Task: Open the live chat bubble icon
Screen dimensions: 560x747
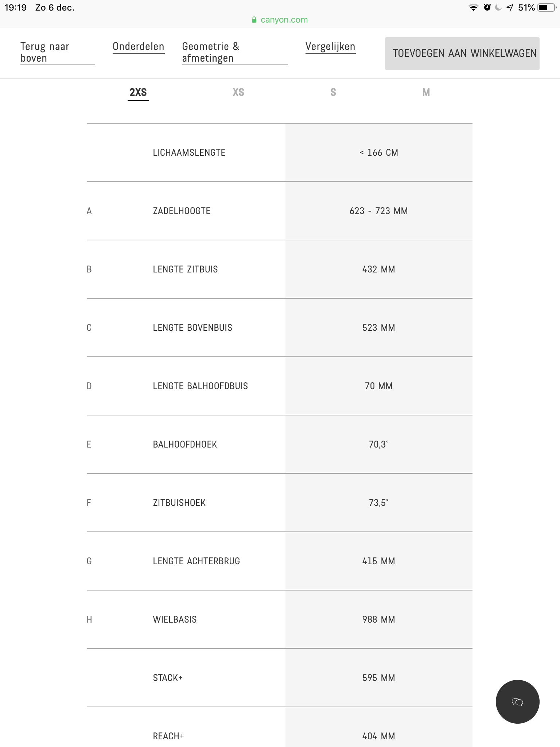Action: click(517, 702)
